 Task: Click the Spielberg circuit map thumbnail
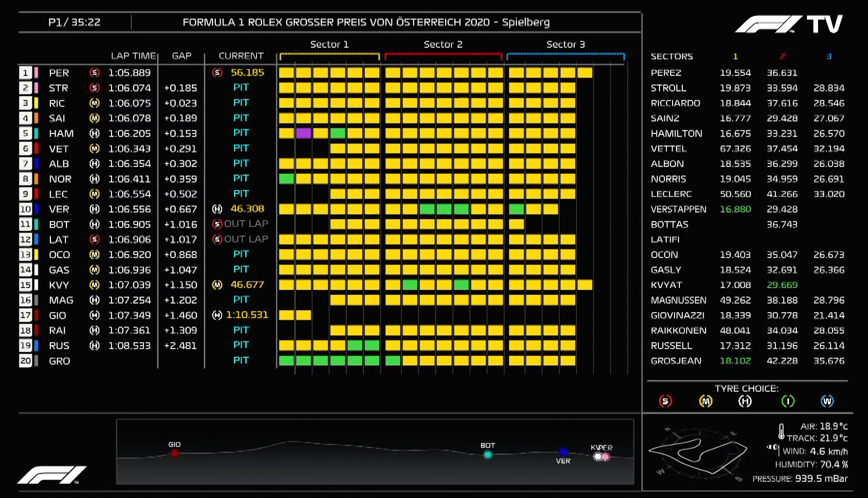pyautogui.click(x=697, y=452)
